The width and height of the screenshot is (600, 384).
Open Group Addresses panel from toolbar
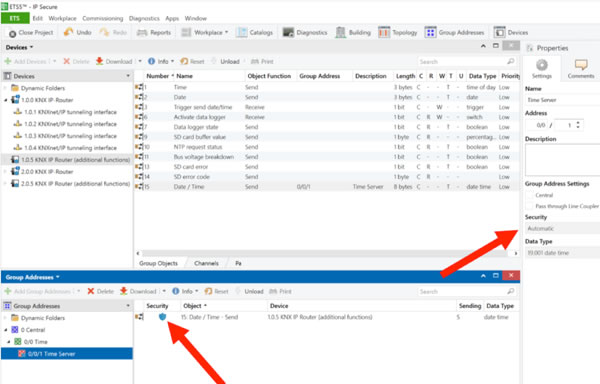tap(454, 33)
